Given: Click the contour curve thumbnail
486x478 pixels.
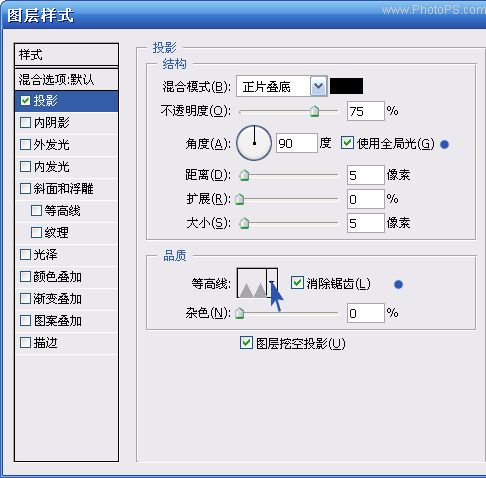Looking at the screenshot, I should [252, 283].
